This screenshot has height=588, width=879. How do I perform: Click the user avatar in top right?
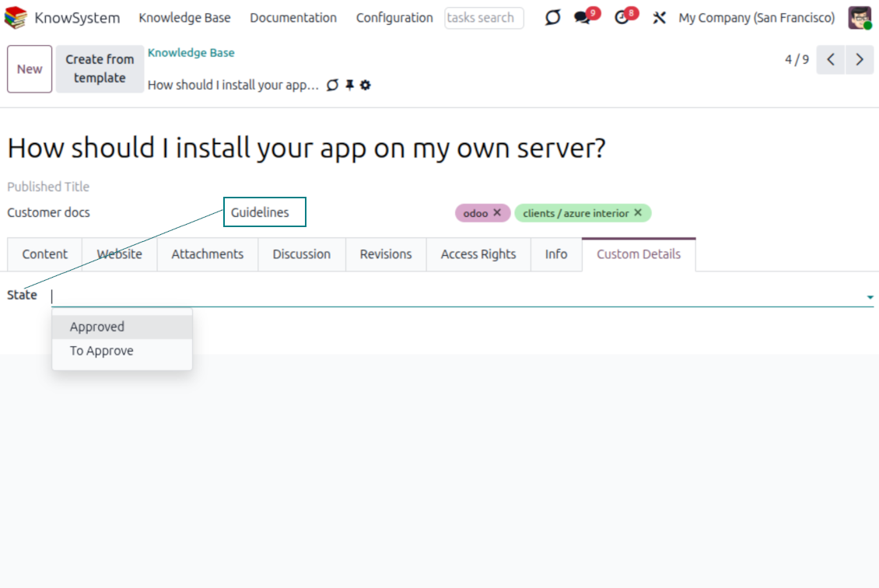pyautogui.click(x=860, y=18)
